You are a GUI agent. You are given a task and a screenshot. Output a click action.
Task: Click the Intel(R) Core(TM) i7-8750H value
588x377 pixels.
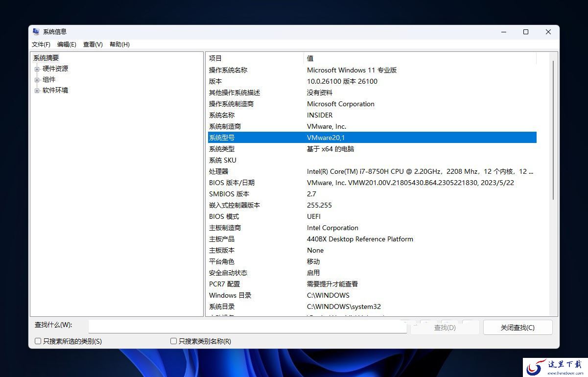coord(420,171)
